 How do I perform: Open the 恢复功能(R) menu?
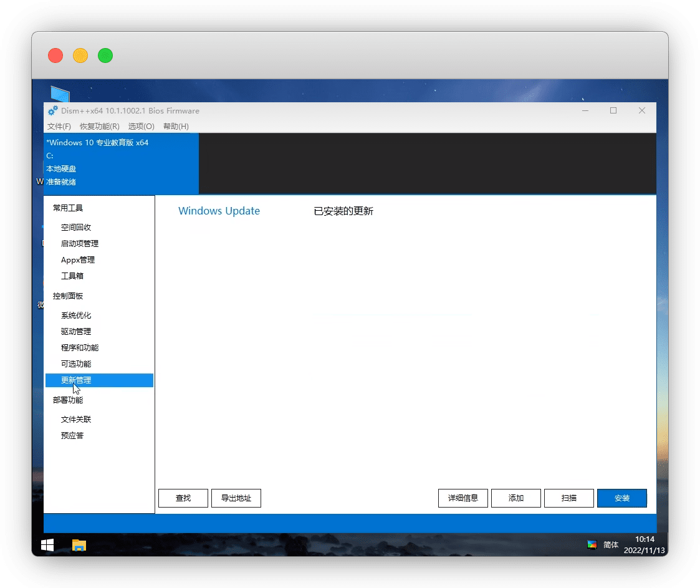(x=99, y=127)
